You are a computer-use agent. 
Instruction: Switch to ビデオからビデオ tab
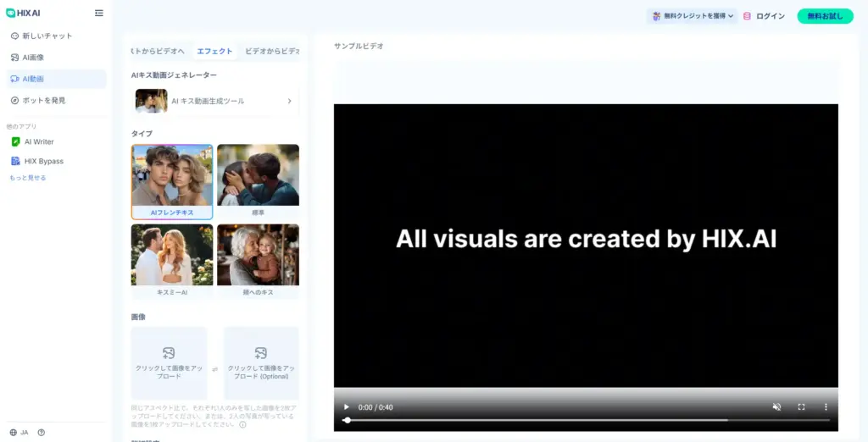tap(271, 51)
